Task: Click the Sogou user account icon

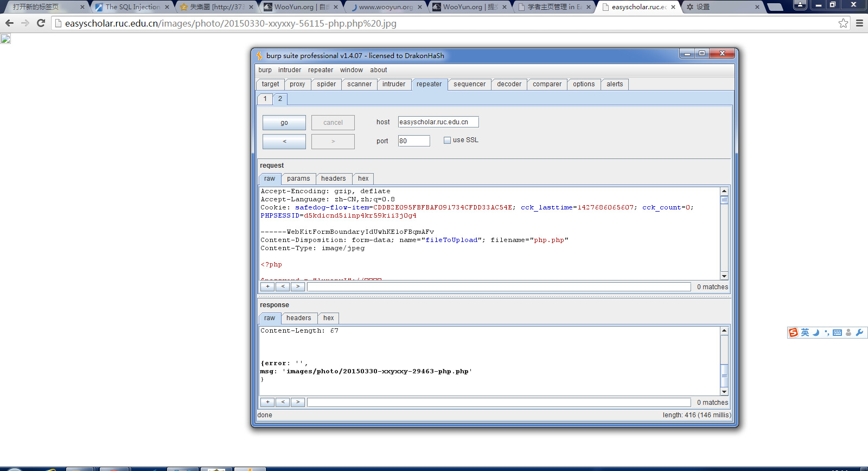Action: coord(848,333)
